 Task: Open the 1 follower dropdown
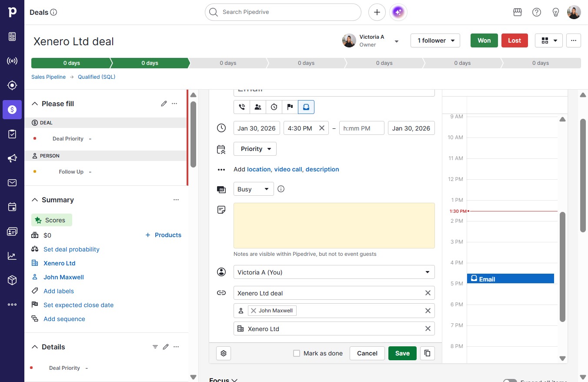coord(435,40)
